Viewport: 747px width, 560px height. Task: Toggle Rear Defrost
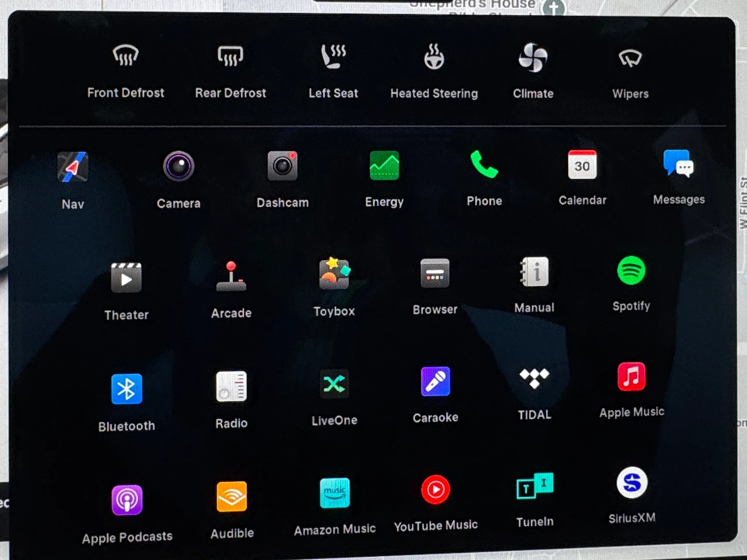(230, 56)
